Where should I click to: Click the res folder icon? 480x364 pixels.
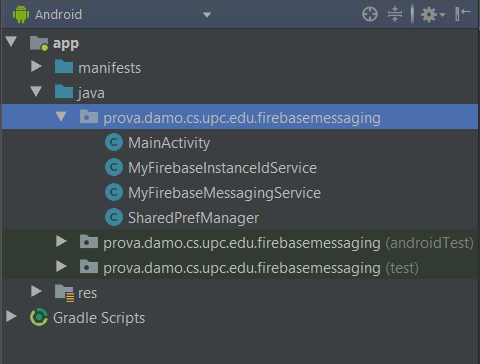[x=64, y=293]
